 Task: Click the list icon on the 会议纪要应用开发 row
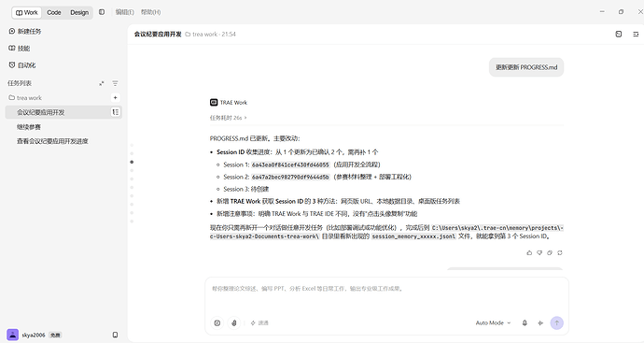(x=116, y=112)
